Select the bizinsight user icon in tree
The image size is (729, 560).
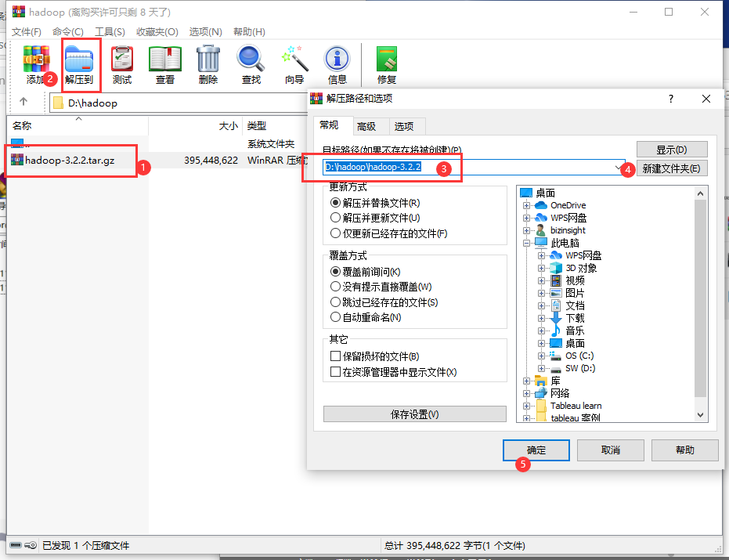[x=541, y=230]
